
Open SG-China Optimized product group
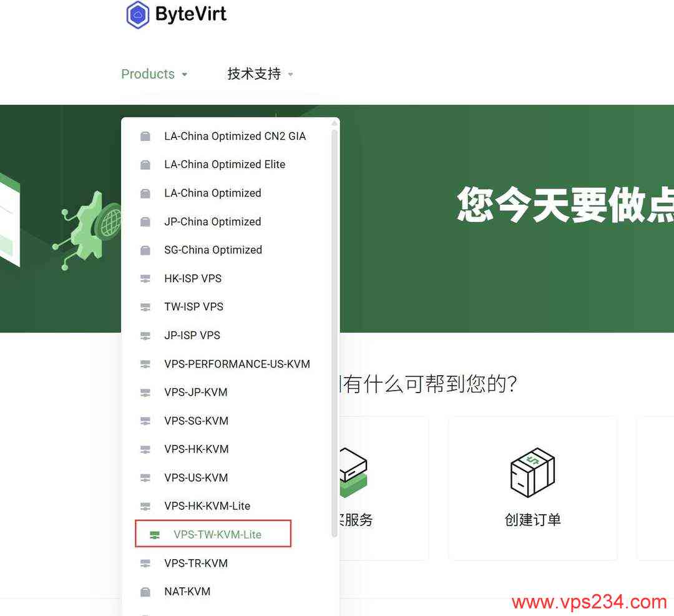click(213, 250)
